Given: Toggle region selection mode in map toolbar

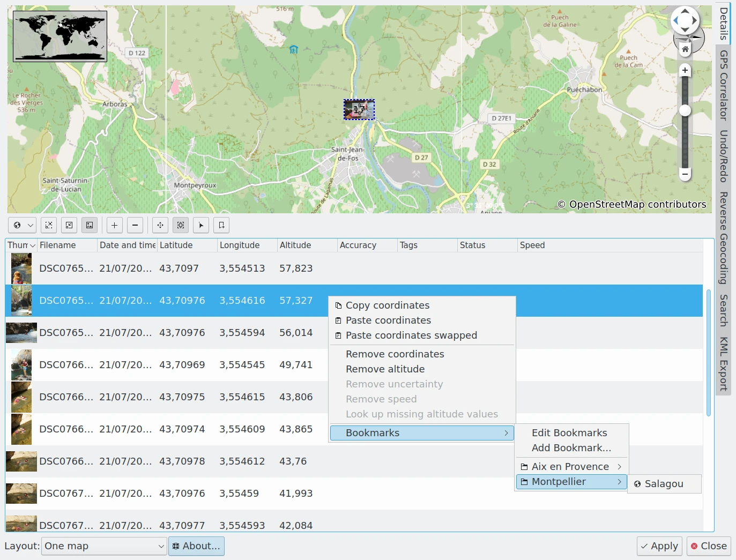Looking at the screenshot, I should 181,226.
